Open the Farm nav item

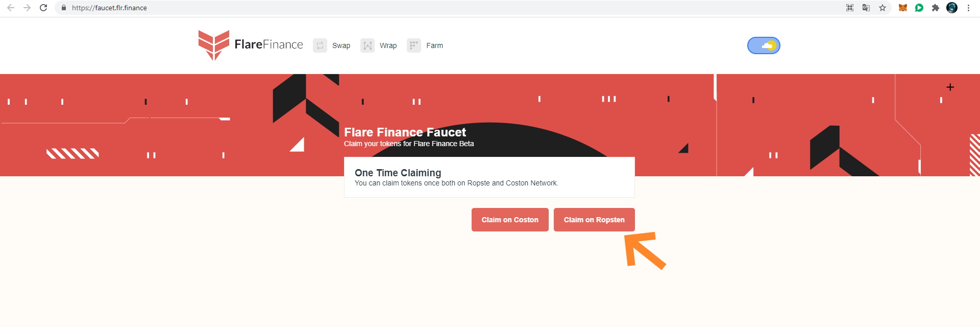(x=434, y=45)
